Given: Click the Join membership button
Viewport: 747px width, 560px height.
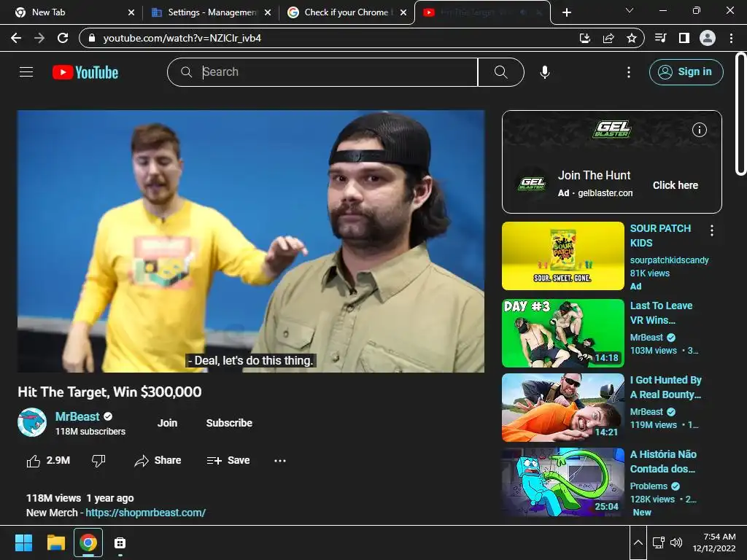Looking at the screenshot, I should 167,423.
